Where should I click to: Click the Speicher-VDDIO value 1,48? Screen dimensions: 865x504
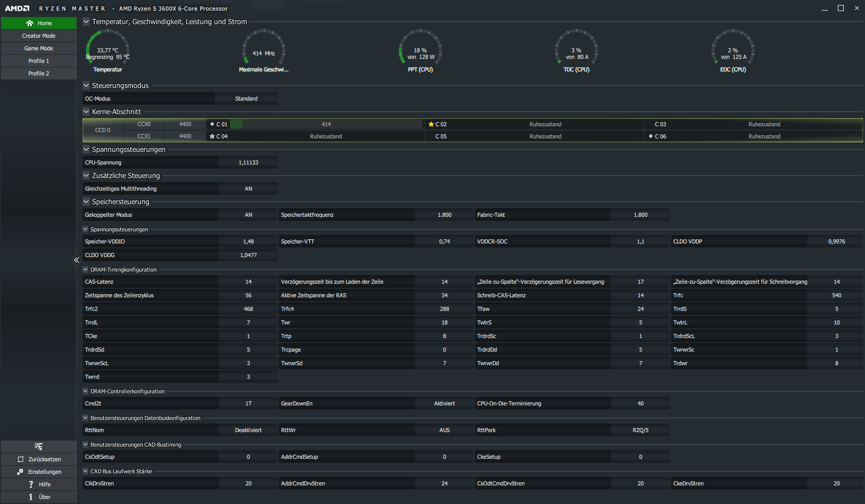pos(248,241)
